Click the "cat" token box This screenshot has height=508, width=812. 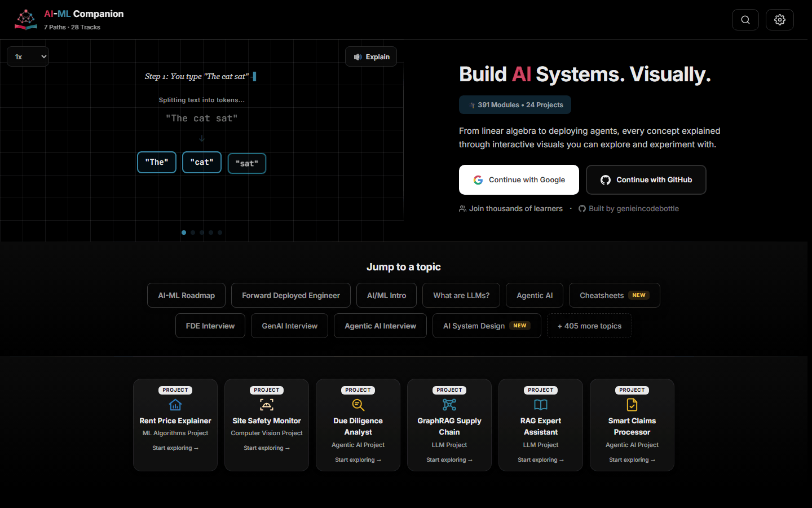(202, 162)
